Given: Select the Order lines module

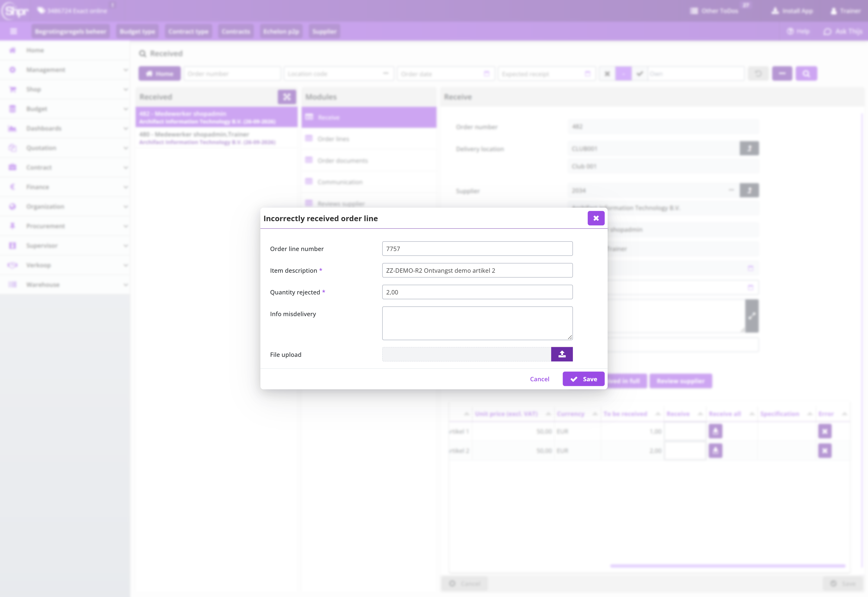Looking at the screenshot, I should point(369,139).
